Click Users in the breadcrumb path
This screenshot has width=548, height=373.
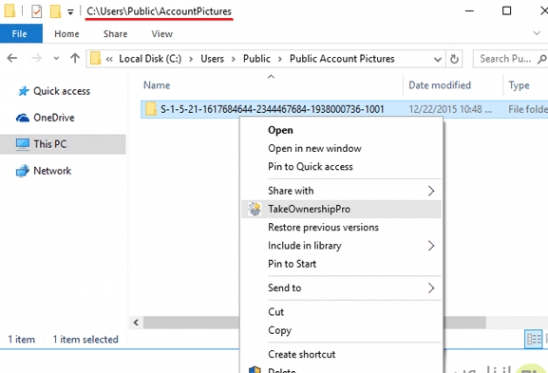pyautogui.click(x=212, y=59)
